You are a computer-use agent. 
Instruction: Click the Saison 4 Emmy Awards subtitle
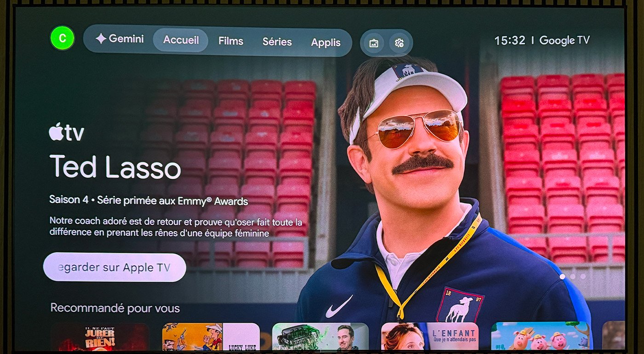[x=149, y=201]
